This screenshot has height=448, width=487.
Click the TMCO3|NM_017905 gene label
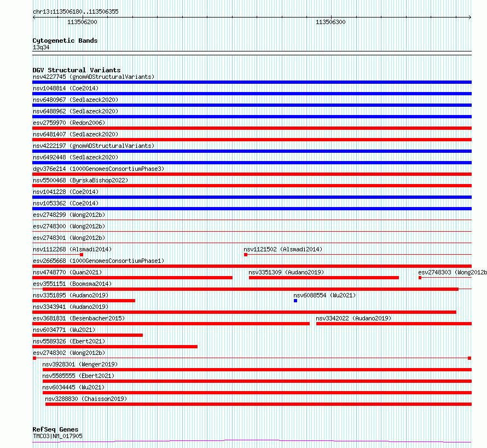point(57,436)
